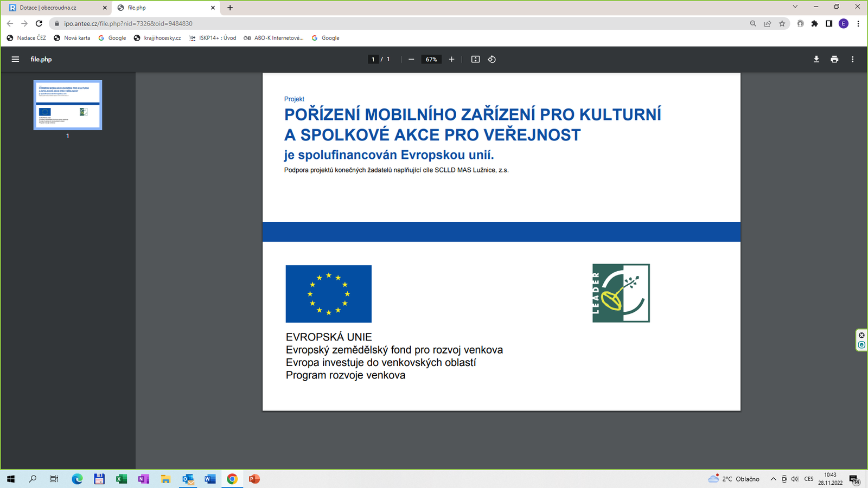The image size is (868, 488).
Task: Select the file.php browser tab
Action: point(166,8)
